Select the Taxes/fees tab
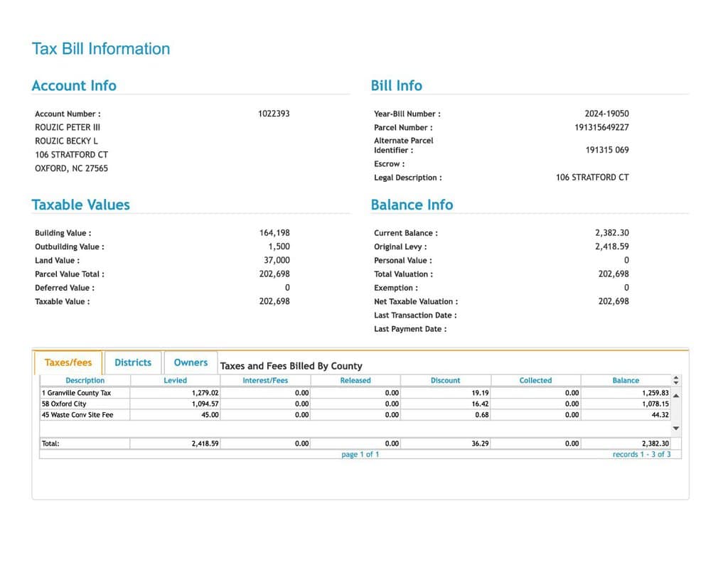 68,362
